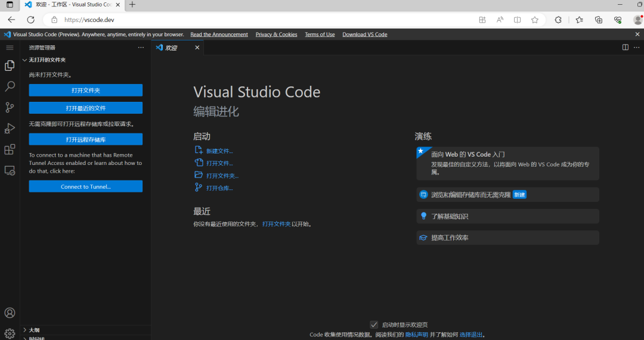Viewport: 644px width, 340px height.
Task: Open browser extensions puzzle icon
Action: tap(558, 20)
